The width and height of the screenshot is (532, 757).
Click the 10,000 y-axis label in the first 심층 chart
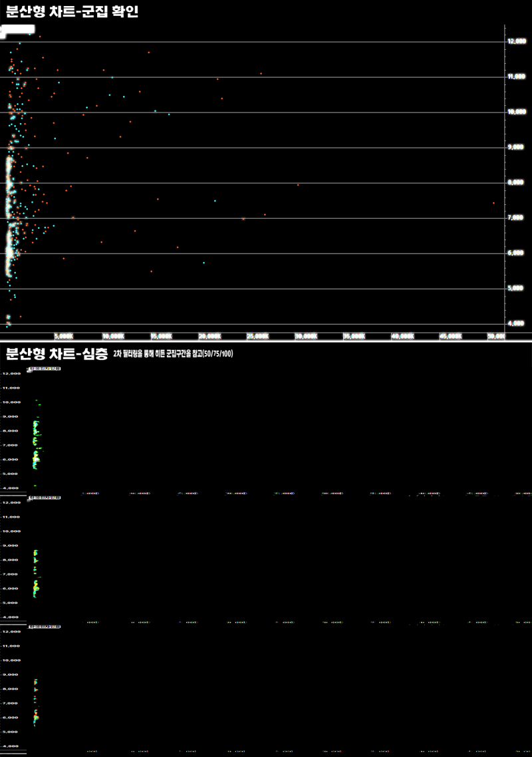click(x=11, y=402)
